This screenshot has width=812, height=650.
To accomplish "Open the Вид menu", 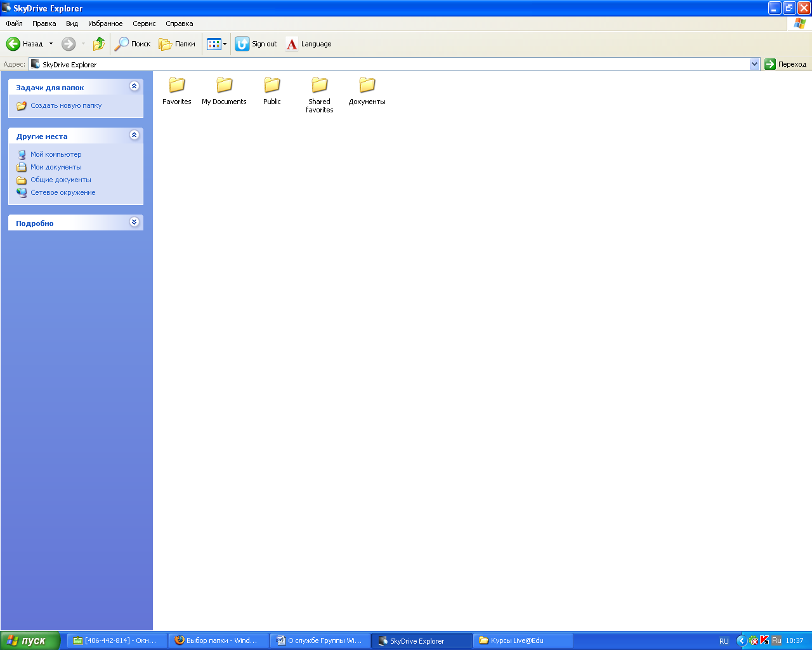I will (x=72, y=23).
